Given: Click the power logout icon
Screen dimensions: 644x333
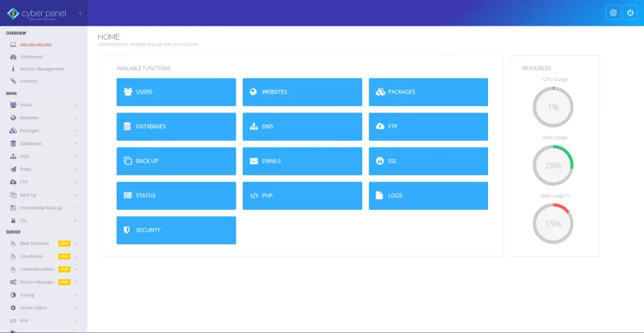Looking at the screenshot, I should (x=630, y=13).
